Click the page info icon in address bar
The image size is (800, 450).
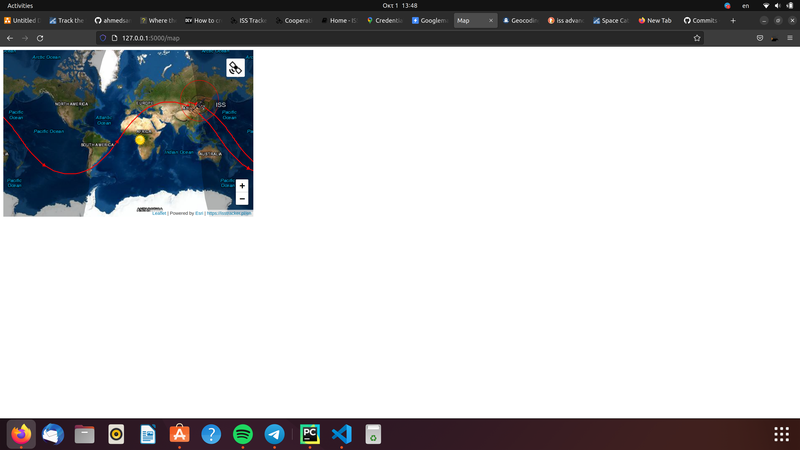click(x=114, y=38)
